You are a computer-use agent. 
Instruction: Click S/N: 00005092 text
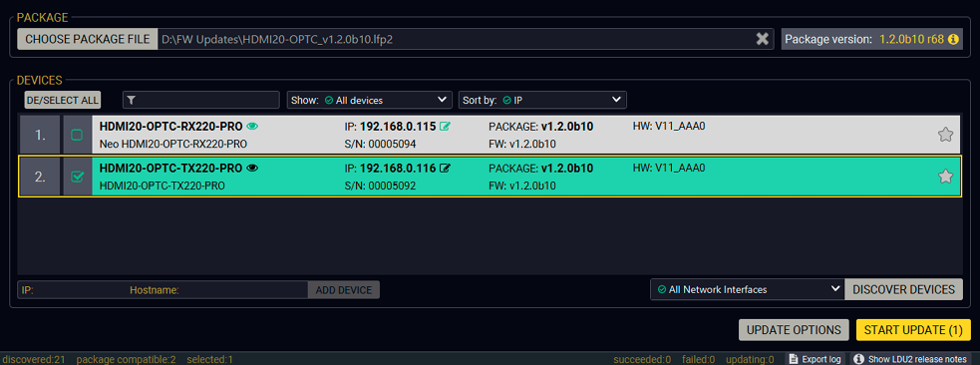pos(380,185)
